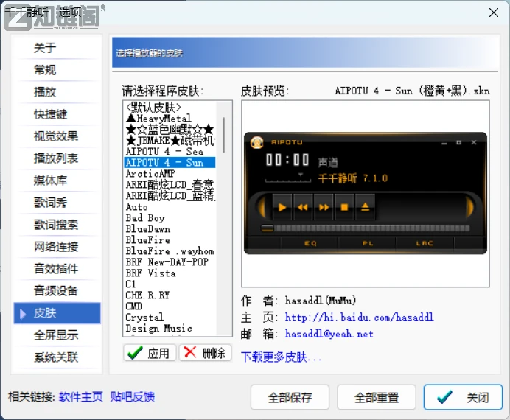Image resolution: width=510 pixels, height=420 pixels.
Task: Open the 下载更多皮肤 link
Action: [281, 357]
